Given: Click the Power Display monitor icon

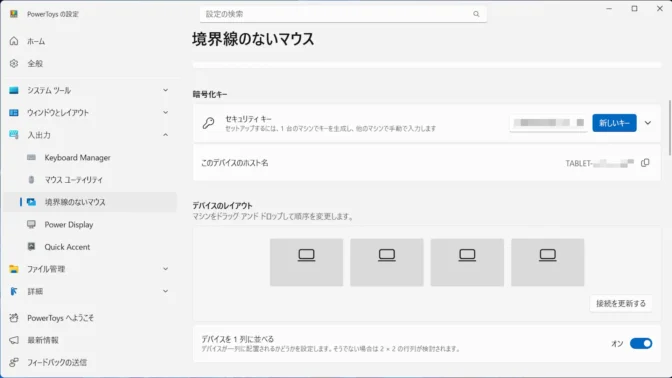Looking at the screenshot, I should click(x=31, y=224).
